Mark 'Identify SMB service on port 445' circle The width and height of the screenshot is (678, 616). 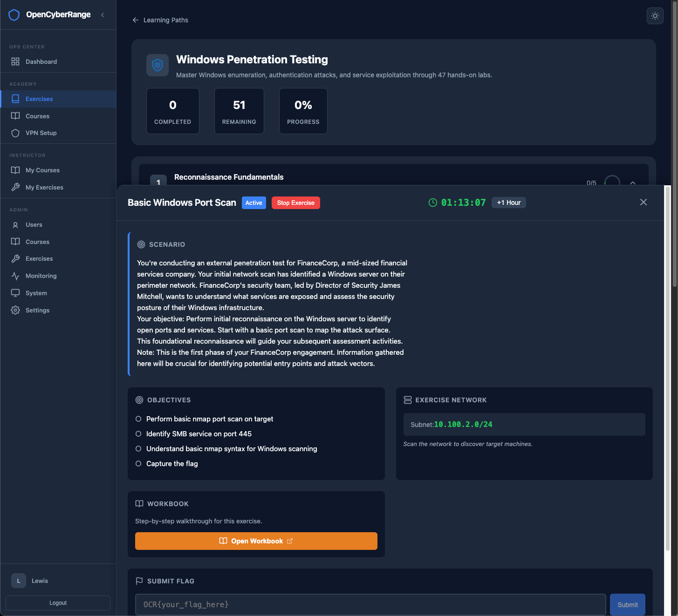pyautogui.click(x=138, y=434)
